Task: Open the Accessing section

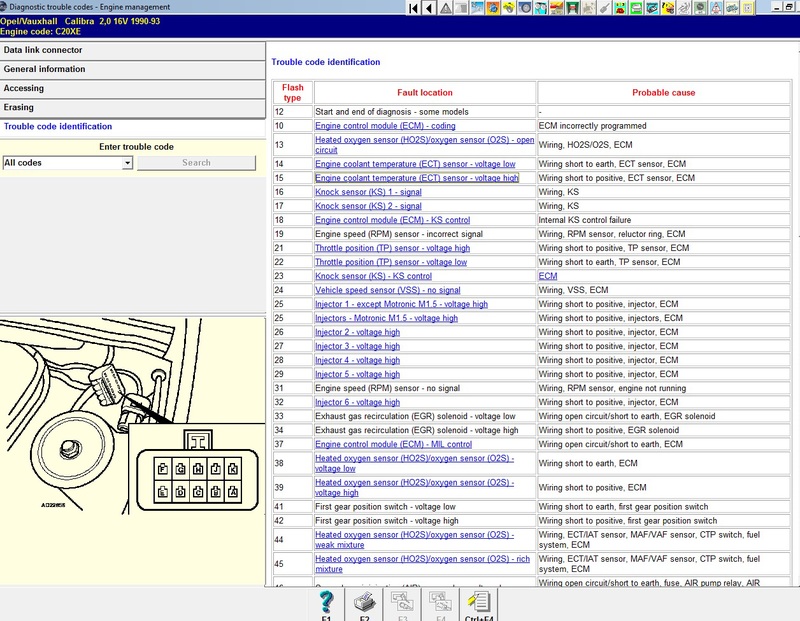Action: [133, 89]
